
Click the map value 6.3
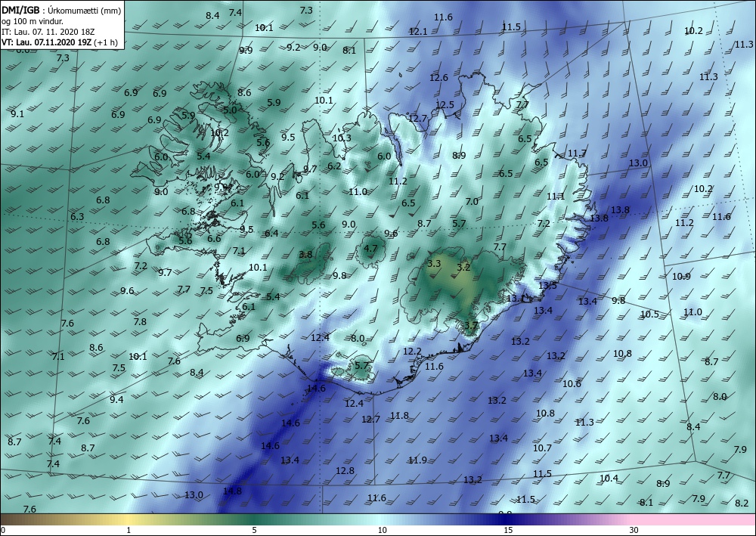coord(77,216)
